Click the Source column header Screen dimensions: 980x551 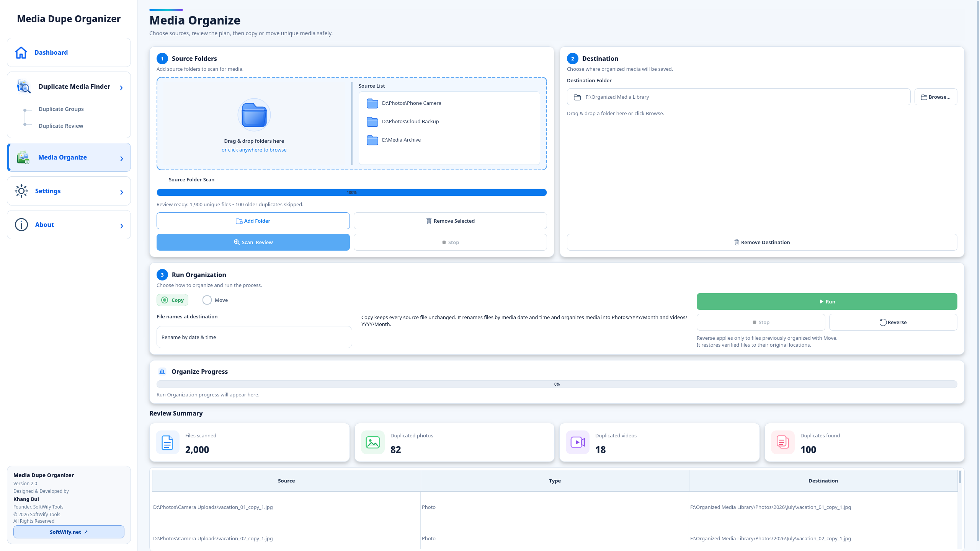[x=286, y=481]
